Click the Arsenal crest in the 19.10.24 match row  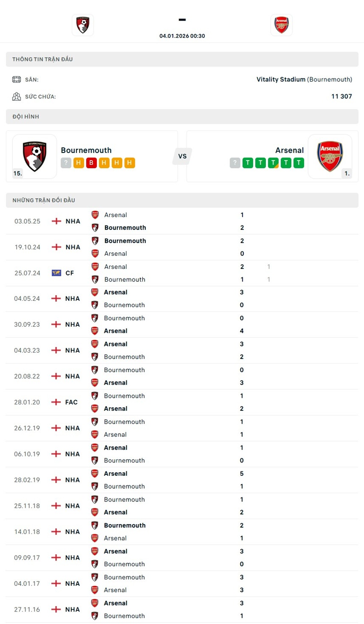pos(95,254)
